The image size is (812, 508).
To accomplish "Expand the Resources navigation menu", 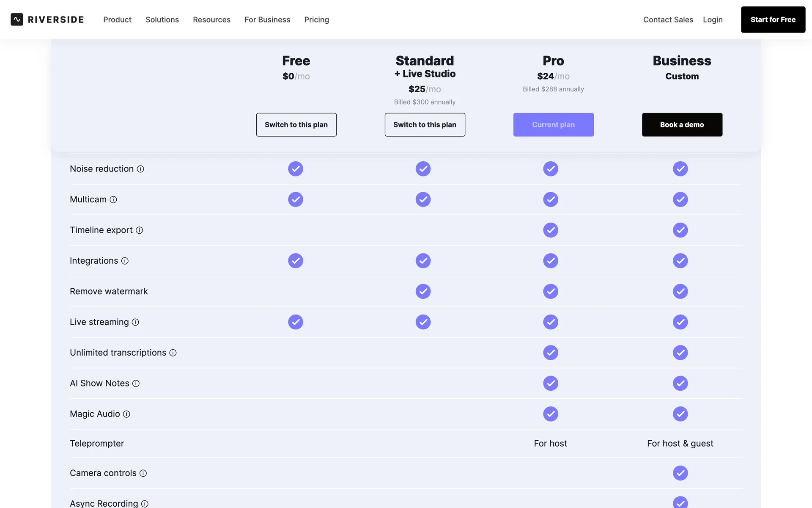I will click(211, 19).
